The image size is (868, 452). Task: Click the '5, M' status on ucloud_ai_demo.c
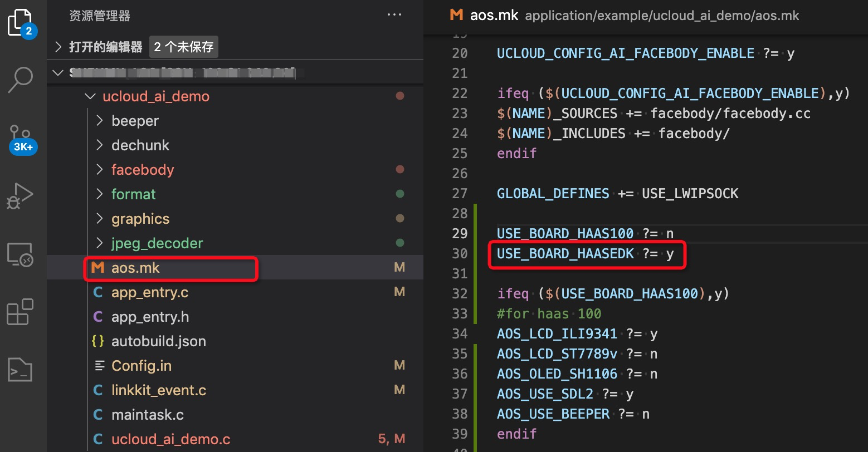[x=392, y=439]
